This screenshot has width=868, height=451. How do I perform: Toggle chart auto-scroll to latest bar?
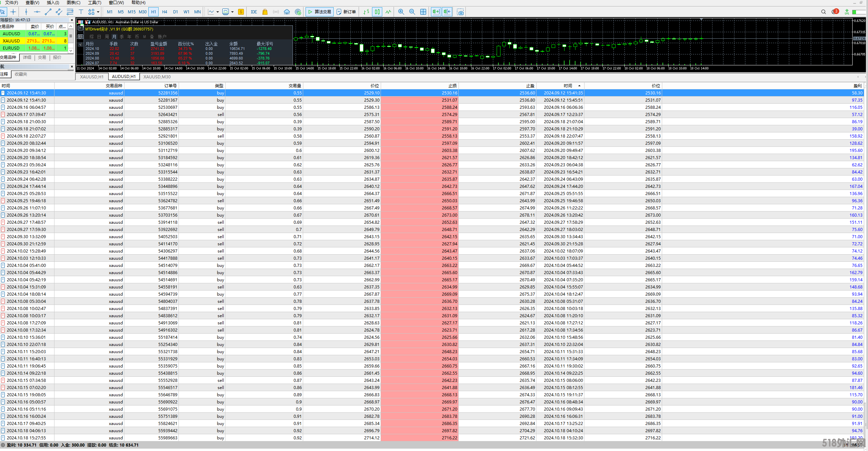(x=436, y=12)
